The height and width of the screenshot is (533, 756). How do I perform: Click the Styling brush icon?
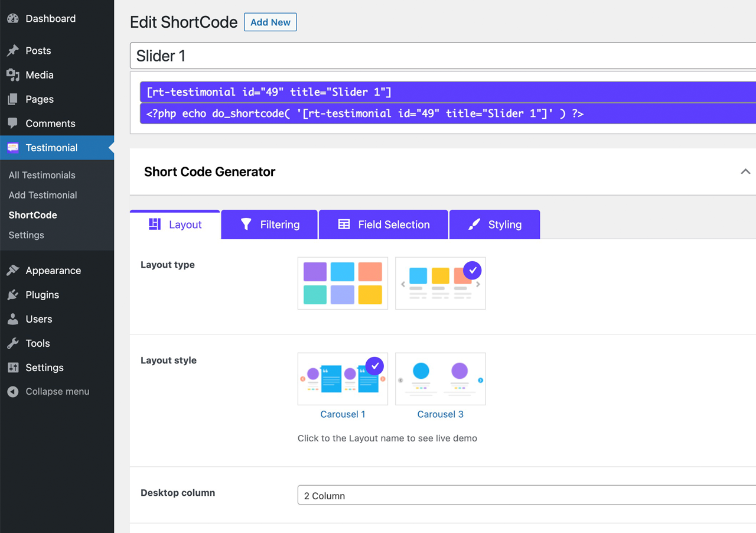click(x=474, y=225)
